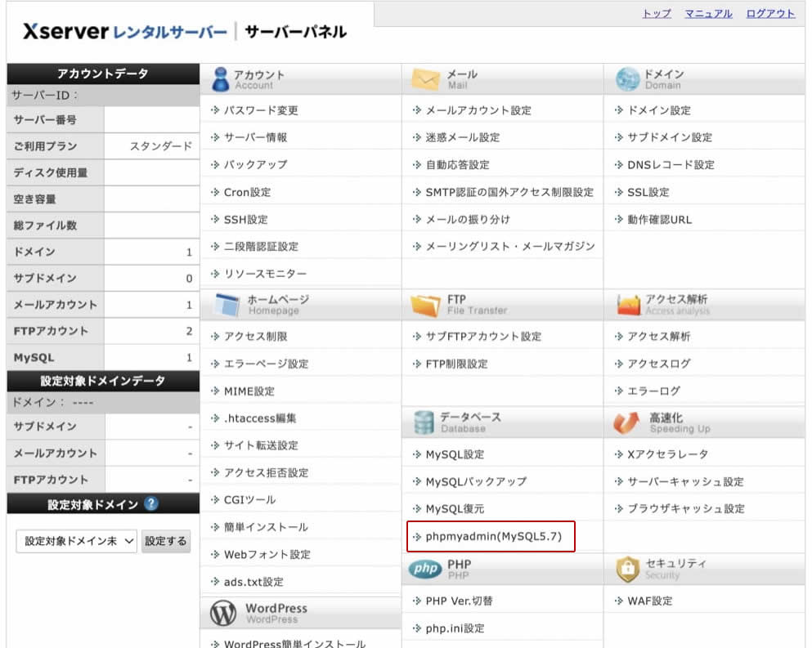Click the Account section user icon
The image size is (812, 648).
pyautogui.click(x=221, y=79)
